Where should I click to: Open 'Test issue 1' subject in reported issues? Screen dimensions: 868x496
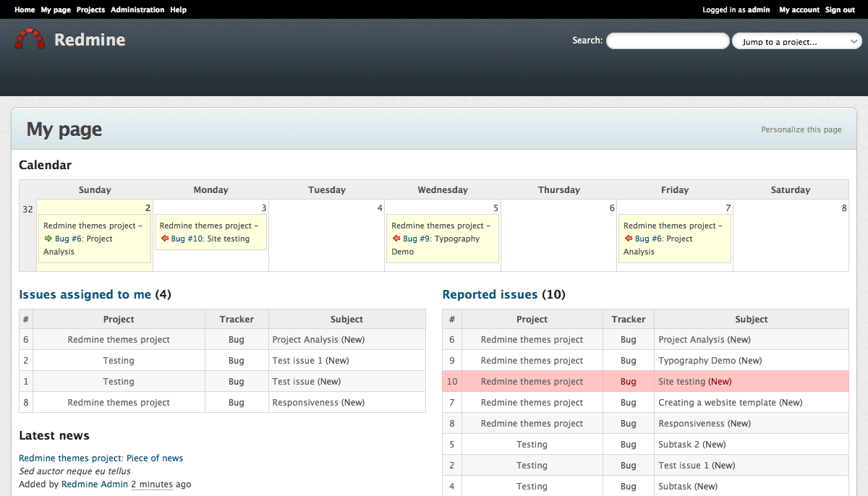(x=684, y=465)
